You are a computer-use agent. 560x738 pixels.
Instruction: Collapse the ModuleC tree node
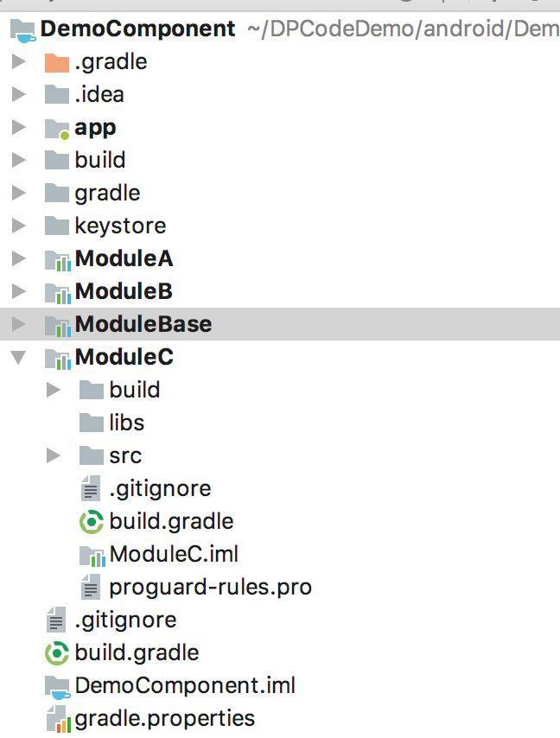click(x=18, y=357)
